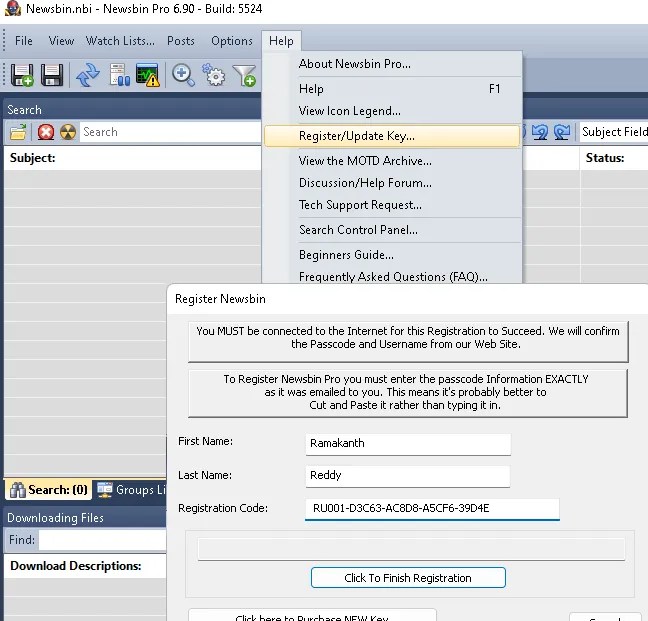Viewport: 648px width, 621px height.
Task: Click the Registration Code input field
Action: point(432,508)
